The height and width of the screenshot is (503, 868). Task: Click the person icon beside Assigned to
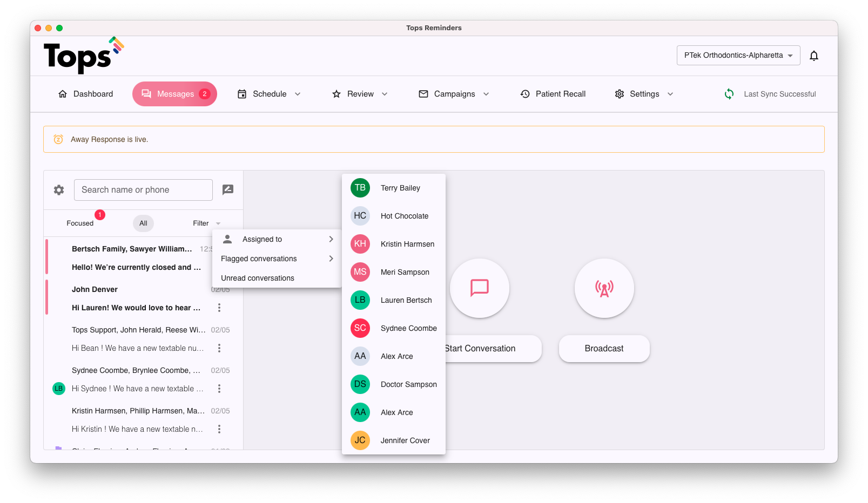pyautogui.click(x=227, y=239)
